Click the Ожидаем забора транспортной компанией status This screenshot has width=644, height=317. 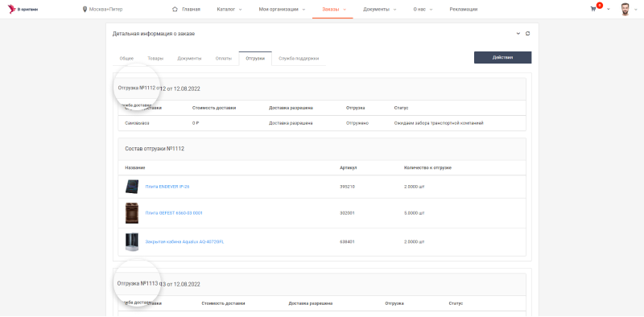(x=439, y=123)
